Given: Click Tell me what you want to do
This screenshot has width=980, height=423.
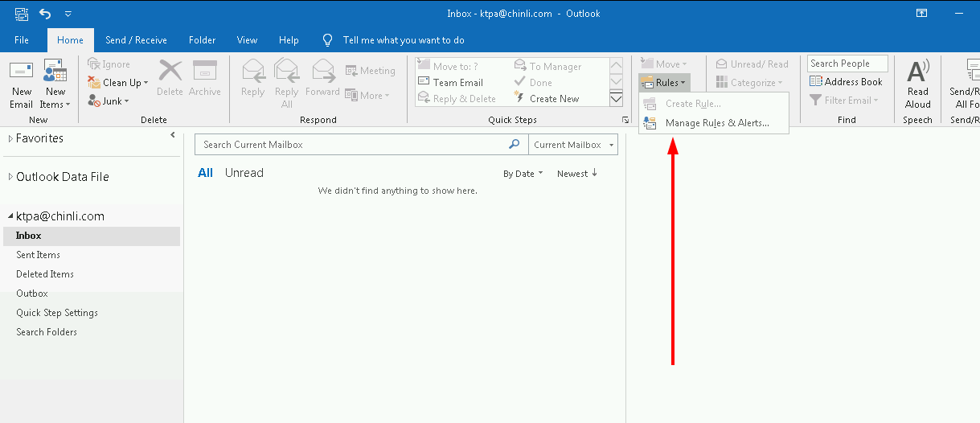Looking at the screenshot, I should [x=393, y=40].
